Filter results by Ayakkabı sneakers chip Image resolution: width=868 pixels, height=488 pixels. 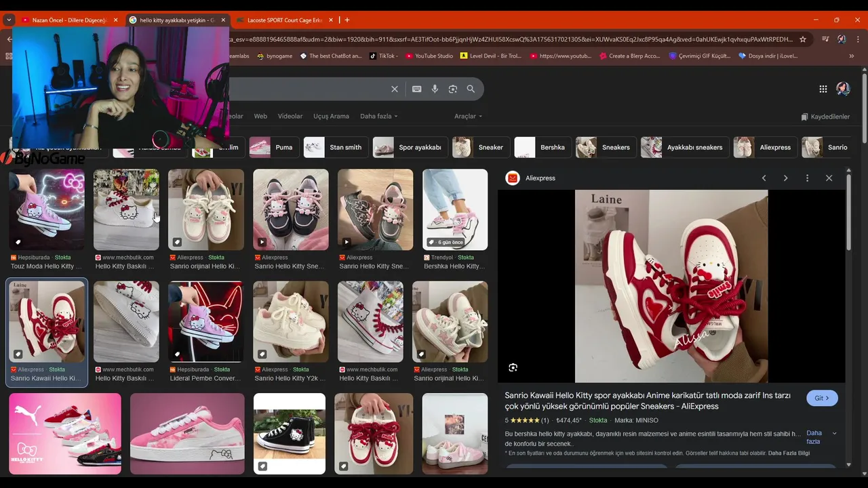(x=684, y=147)
